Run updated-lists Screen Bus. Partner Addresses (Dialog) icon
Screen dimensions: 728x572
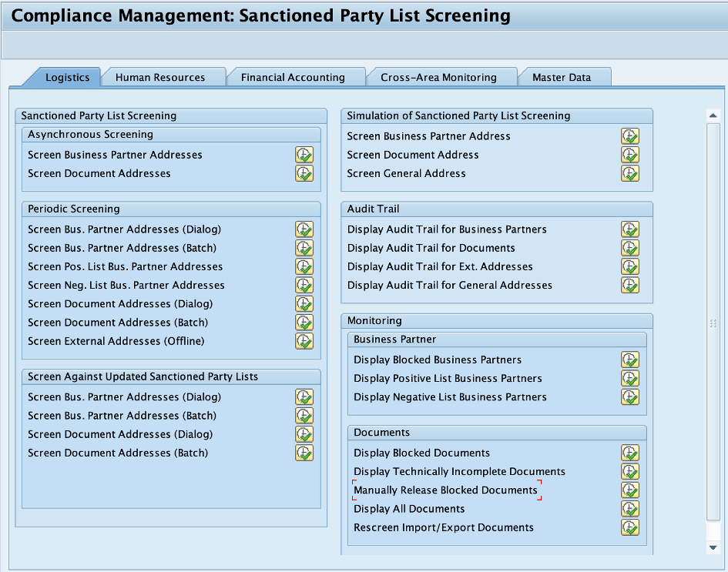(304, 396)
